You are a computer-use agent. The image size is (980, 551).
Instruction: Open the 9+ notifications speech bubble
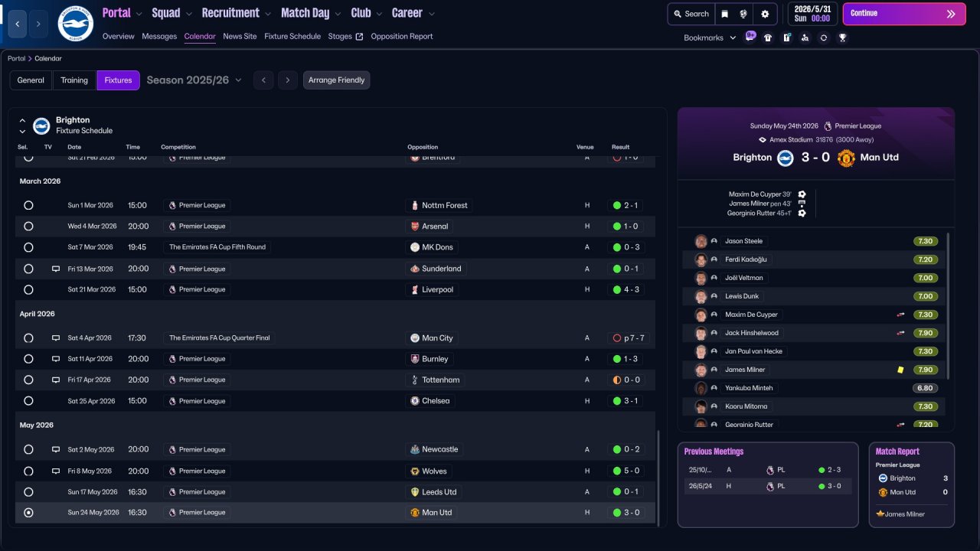[750, 37]
